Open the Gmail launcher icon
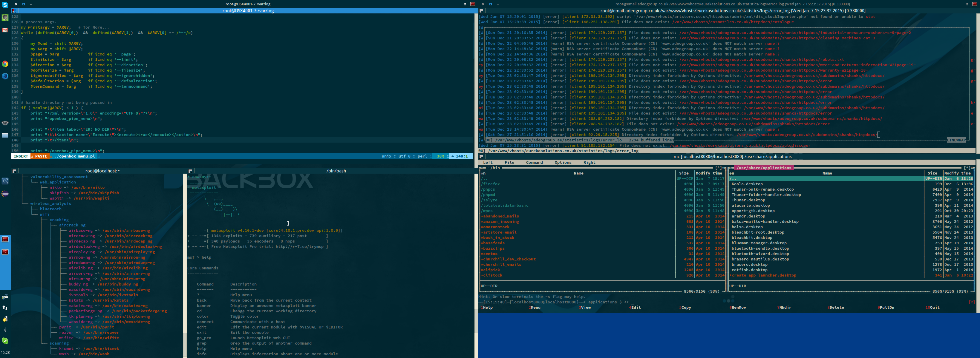 tap(5, 30)
